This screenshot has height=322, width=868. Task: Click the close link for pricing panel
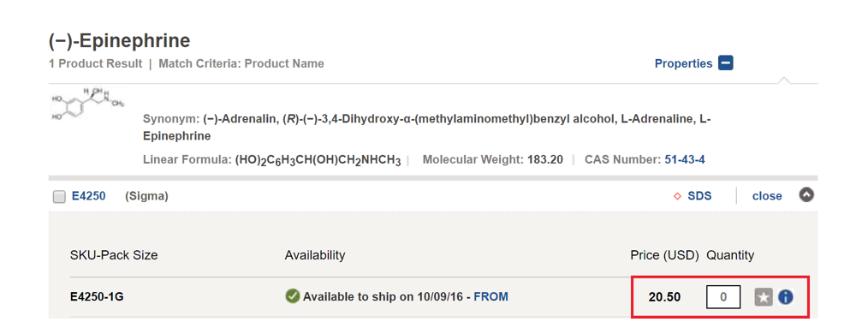767,196
